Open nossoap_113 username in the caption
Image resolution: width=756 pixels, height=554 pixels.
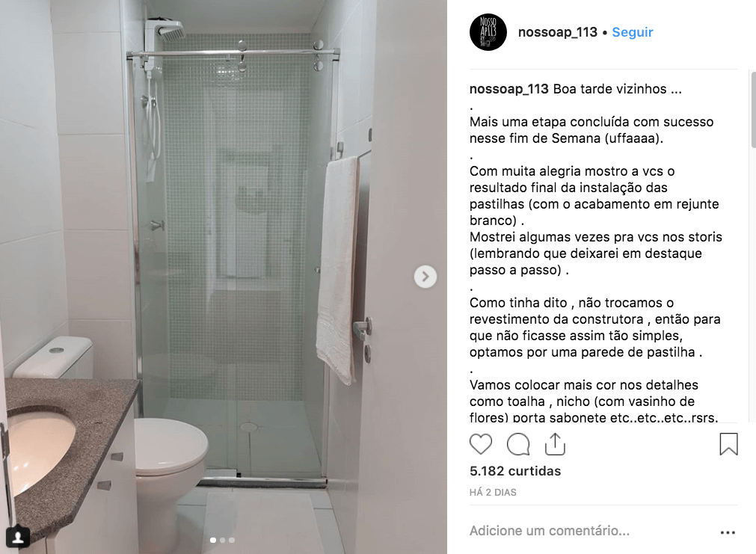[508, 89]
